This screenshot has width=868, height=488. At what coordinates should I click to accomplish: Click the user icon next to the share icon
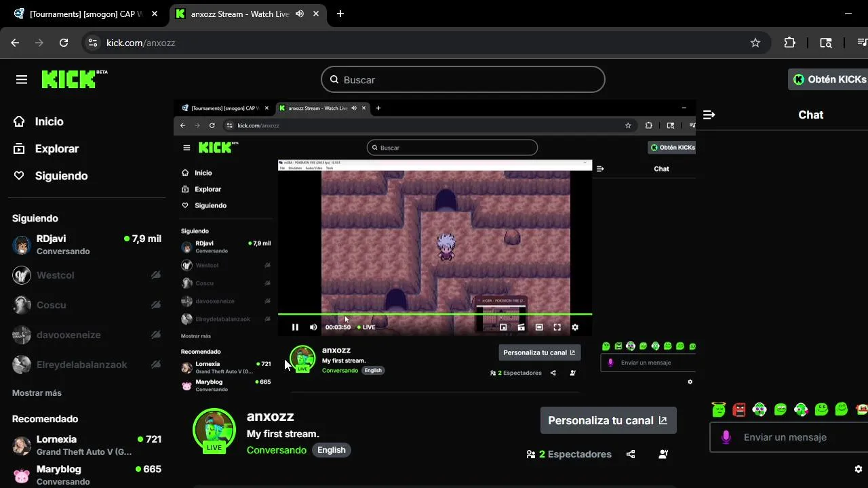click(664, 454)
